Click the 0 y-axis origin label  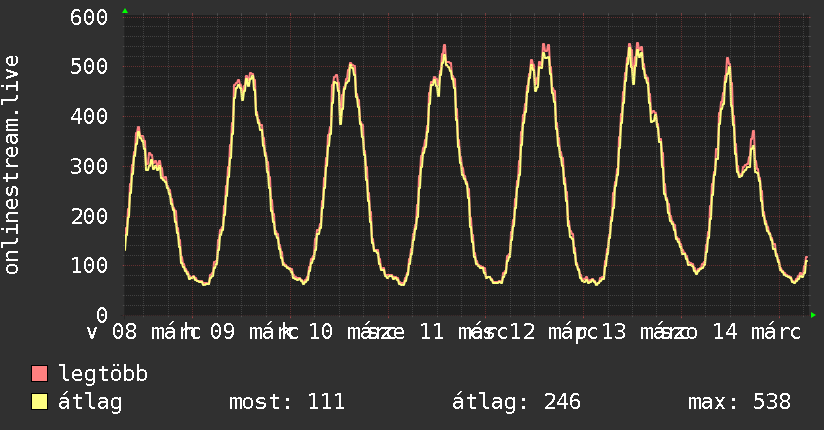pos(101,315)
